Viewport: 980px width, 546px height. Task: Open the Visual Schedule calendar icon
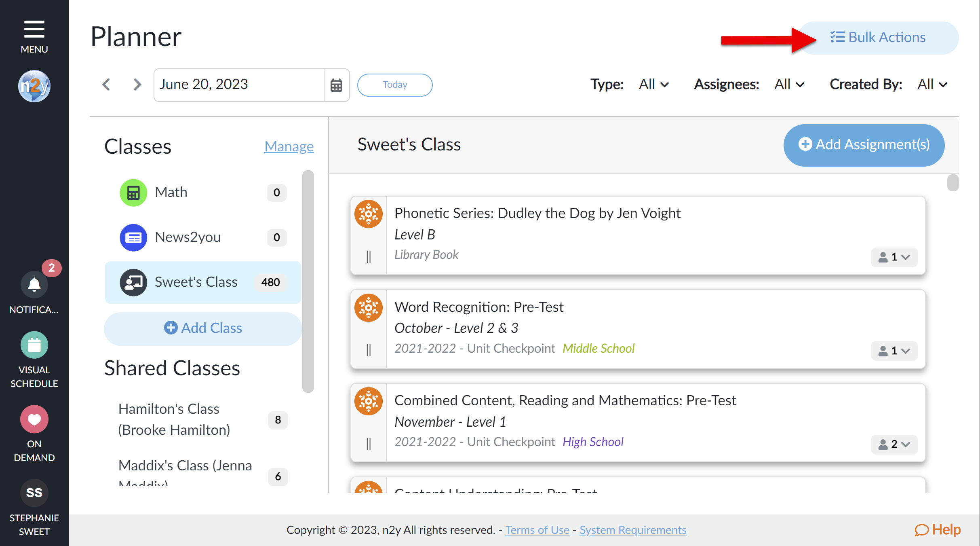34,345
